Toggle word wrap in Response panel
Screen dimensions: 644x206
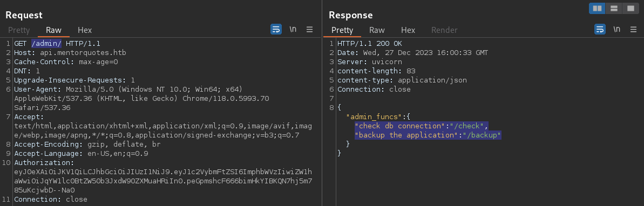pyautogui.click(x=600, y=30)
